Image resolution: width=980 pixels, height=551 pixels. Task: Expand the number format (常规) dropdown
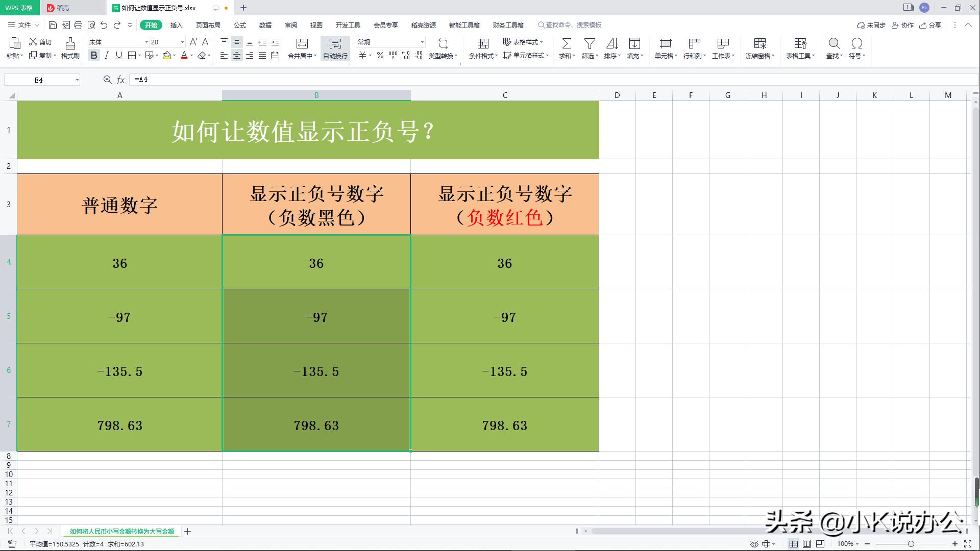click(x=422, y=41)
